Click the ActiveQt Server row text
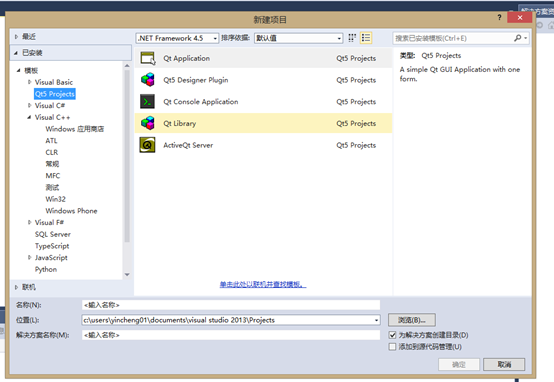The width and height of the screenshot is (554, 382). [x=188, y=145]
